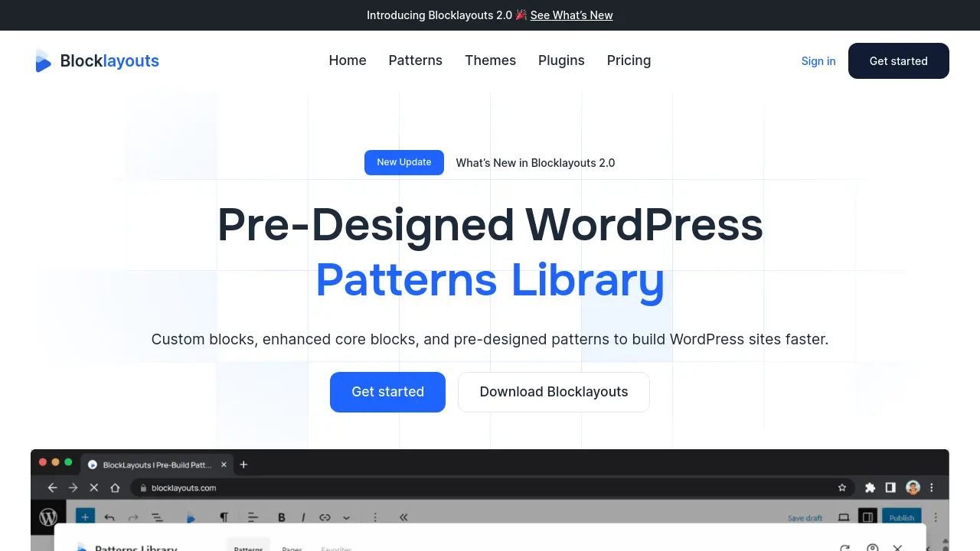Click the New Update badge
The width and height of the screenshot is (980, 551).
[404, 162]
